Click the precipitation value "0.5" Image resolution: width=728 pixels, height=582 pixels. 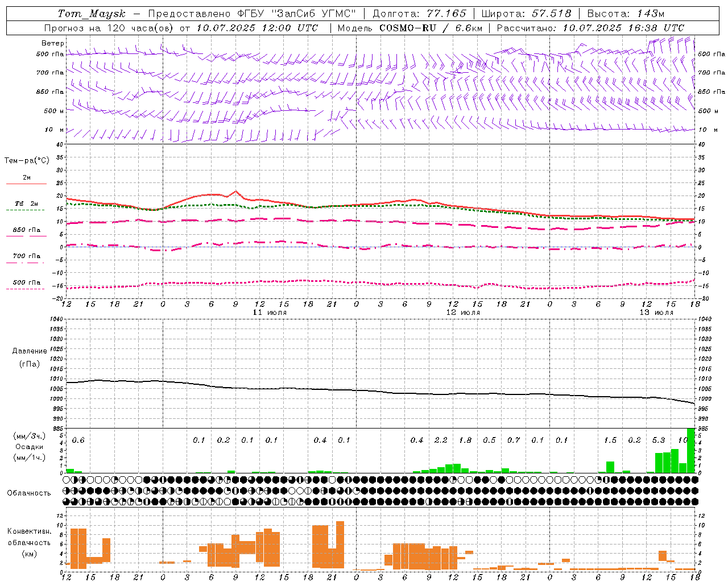point(489,440)
